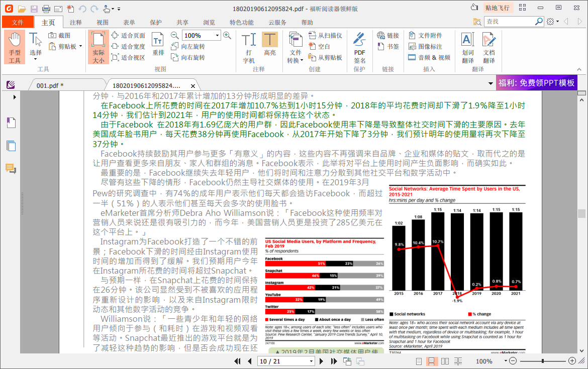Select continuous page layout in status bar
Image resolution: width=588 pixels, height=369 pixels.
(431, 361)
